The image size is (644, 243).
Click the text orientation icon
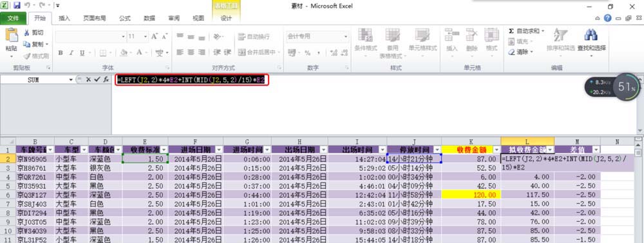click(x=217, y=37)
